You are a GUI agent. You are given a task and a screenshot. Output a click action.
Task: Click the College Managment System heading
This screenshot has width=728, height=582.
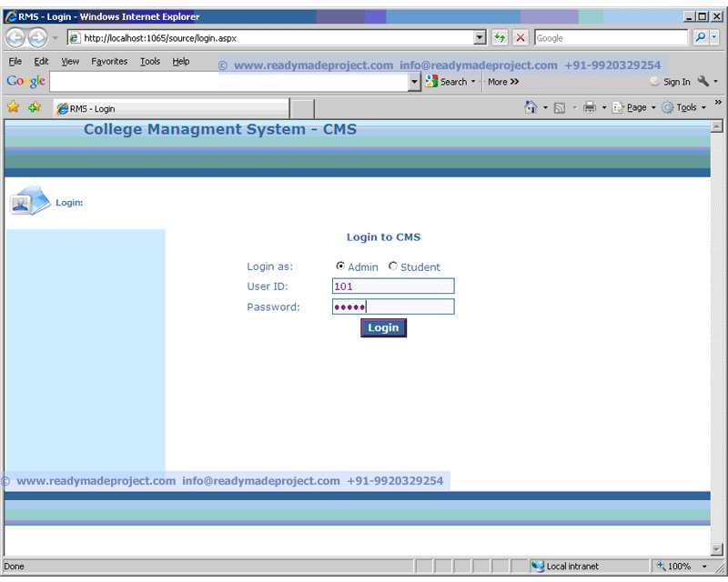tap(220, 129)
